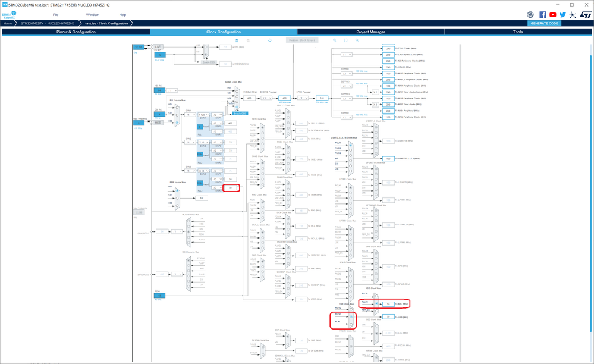Screen dimensions: 594x364
Task: Select HSE in PLL Source Mux
Action: click(x=177, y=123)
